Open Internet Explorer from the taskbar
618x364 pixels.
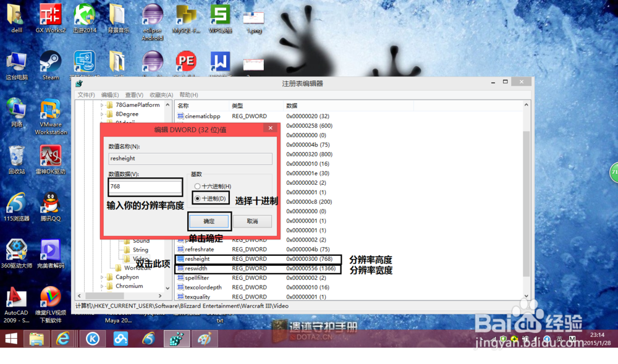63,339
